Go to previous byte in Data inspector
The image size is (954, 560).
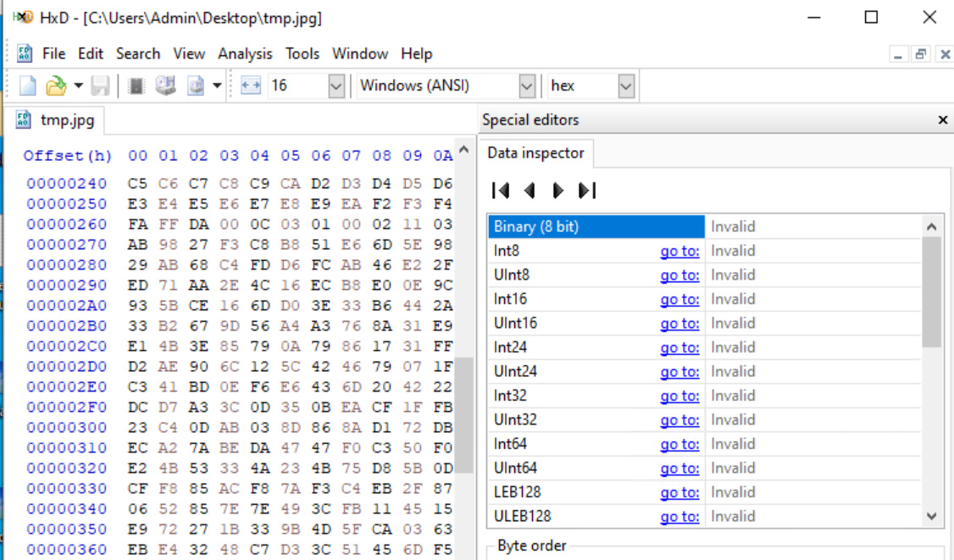pyautogui.click(x=530, y=191)
